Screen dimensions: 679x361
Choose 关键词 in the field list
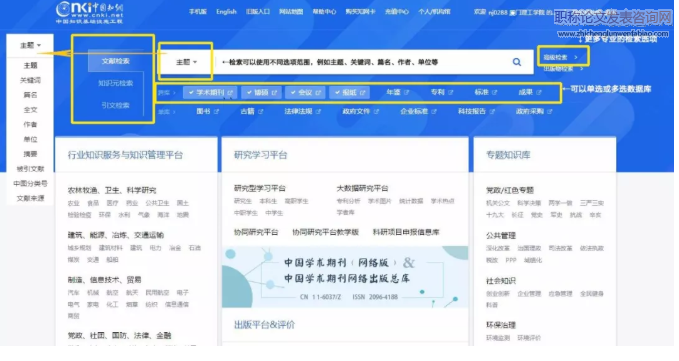(x=30, y=81)
